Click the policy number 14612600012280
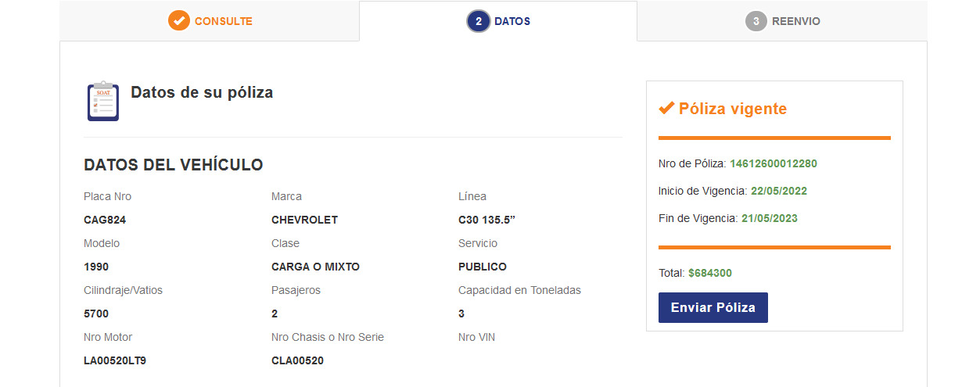The width and height of the screenshot is (980, 387). 773,163
